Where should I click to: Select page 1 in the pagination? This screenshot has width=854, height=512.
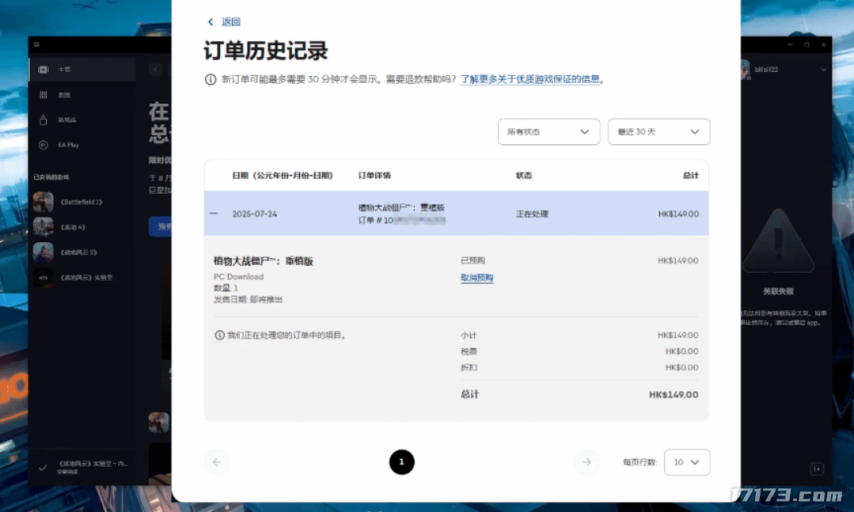(401, 462)
